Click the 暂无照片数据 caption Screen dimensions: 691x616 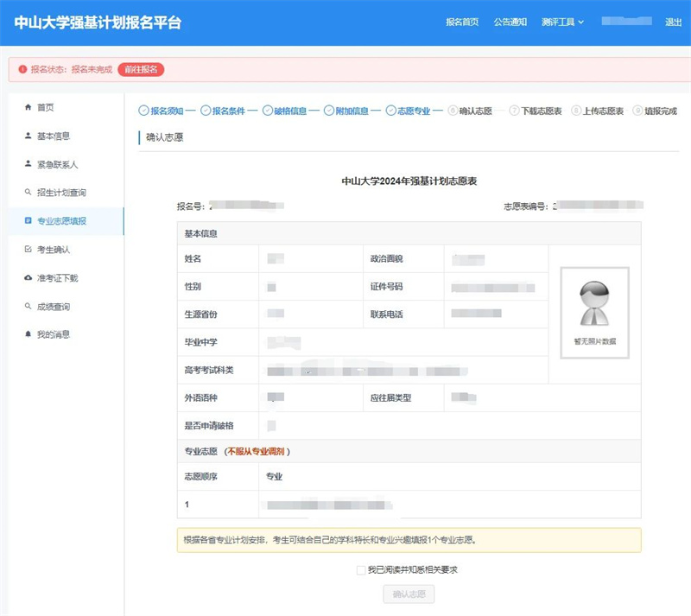click(x=594, y=341)
